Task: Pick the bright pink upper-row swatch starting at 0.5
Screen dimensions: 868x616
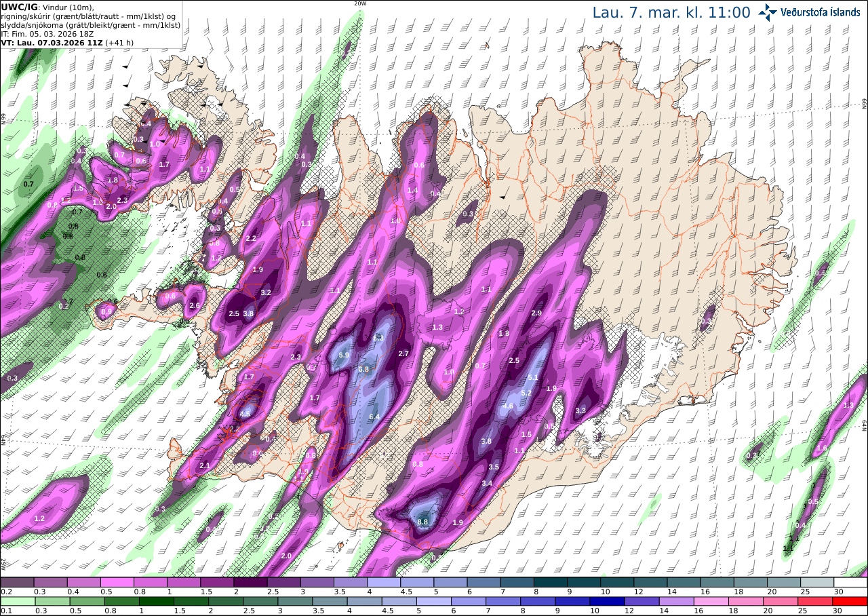Action: (117, 582)
